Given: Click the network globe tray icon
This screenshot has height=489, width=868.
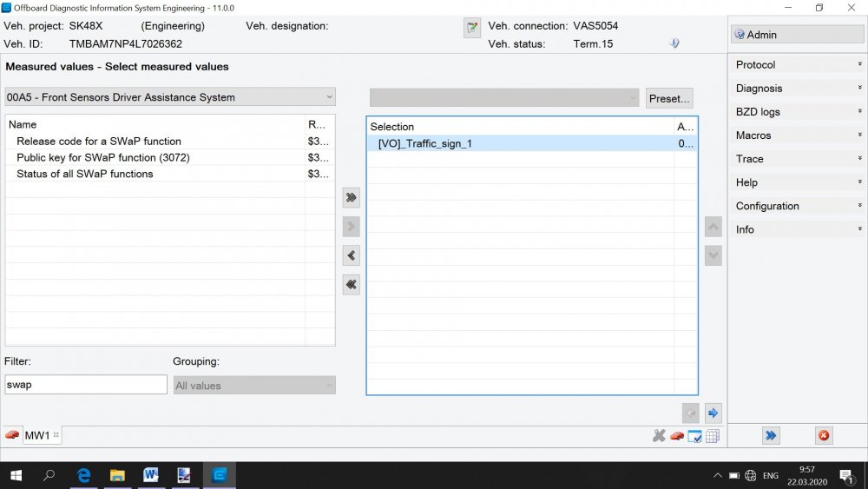Looking at the screenshot, I should [751, 475].
